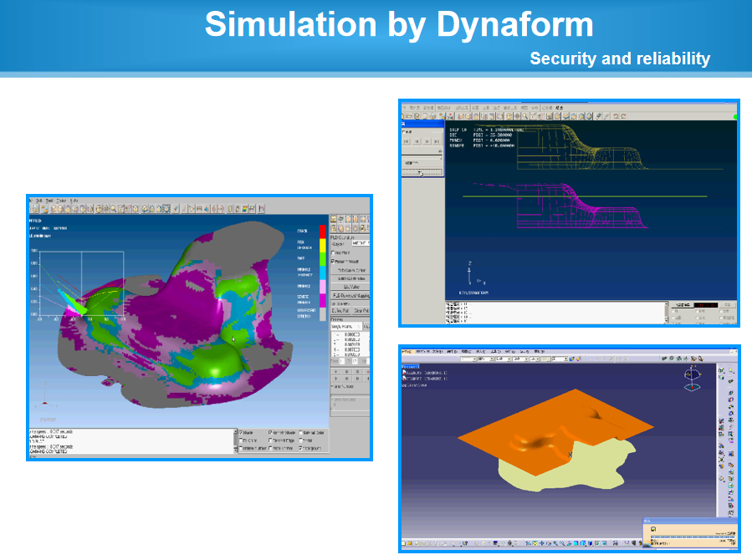Click the wireframe window log scrollbar
The height and width of the screenshot is (560, 752).
tap(666, 313)
